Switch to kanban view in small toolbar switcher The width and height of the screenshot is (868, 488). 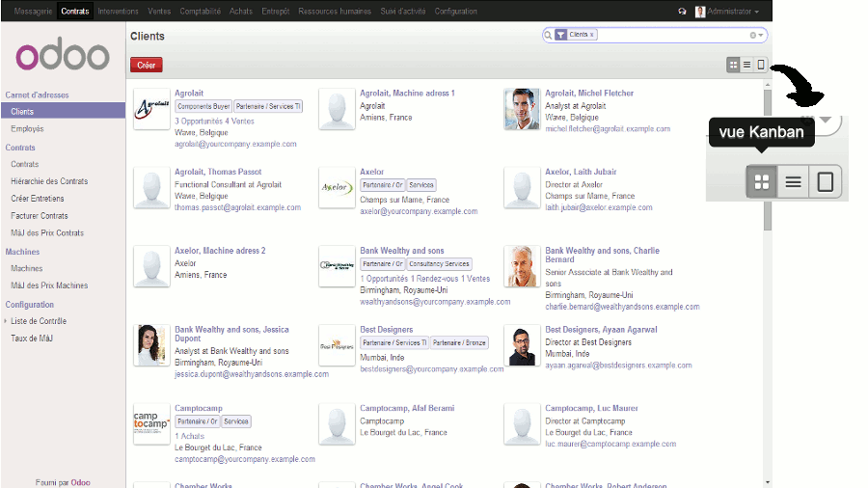(733, 65)
